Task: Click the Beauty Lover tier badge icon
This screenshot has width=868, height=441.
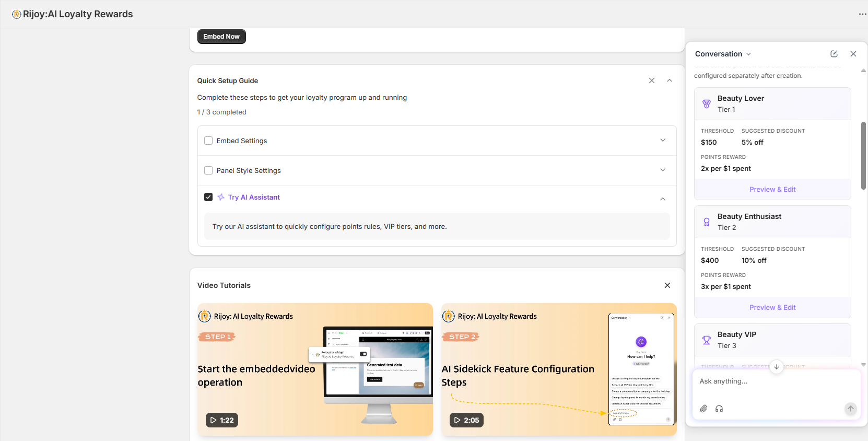Action: [707, 104]
